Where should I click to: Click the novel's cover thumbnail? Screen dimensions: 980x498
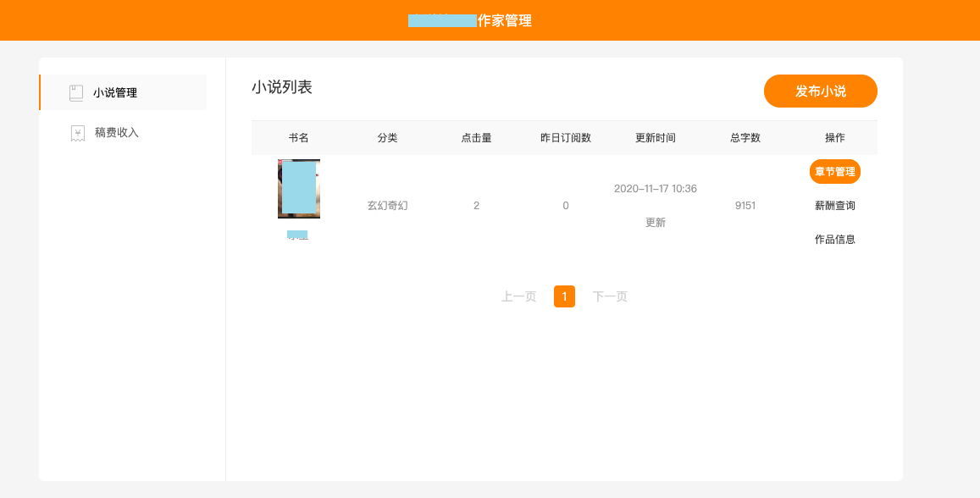click(x=299, y=189)
